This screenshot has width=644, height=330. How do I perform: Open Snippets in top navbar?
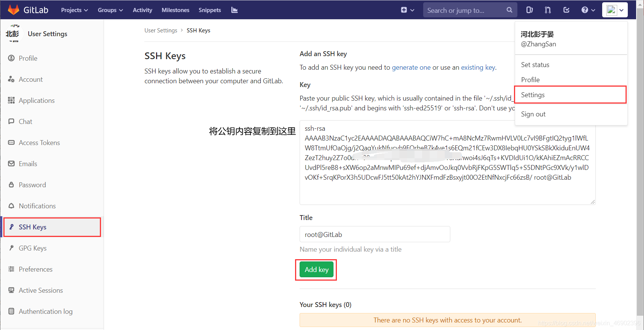click(x=210, y=10)
